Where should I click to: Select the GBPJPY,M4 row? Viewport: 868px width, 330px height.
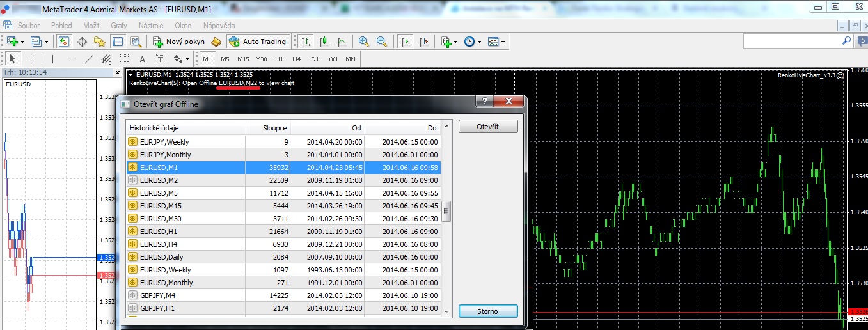click(x=283, y=295)
